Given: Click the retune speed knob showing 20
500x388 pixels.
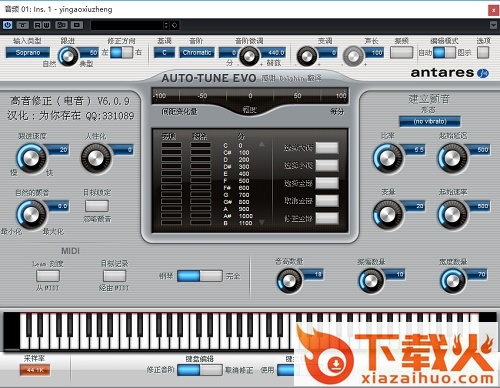Looking at the screenshot, I should [x=31, y=158].
